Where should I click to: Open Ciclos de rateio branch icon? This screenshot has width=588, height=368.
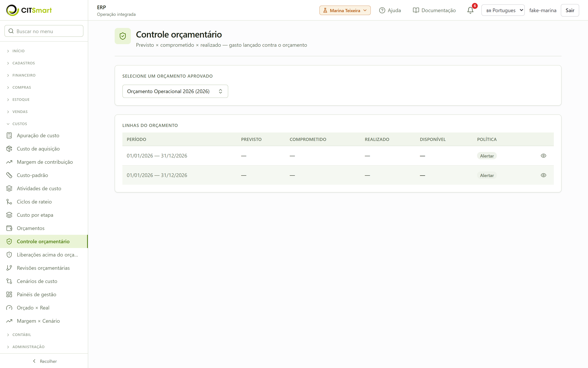click(9, 201)
